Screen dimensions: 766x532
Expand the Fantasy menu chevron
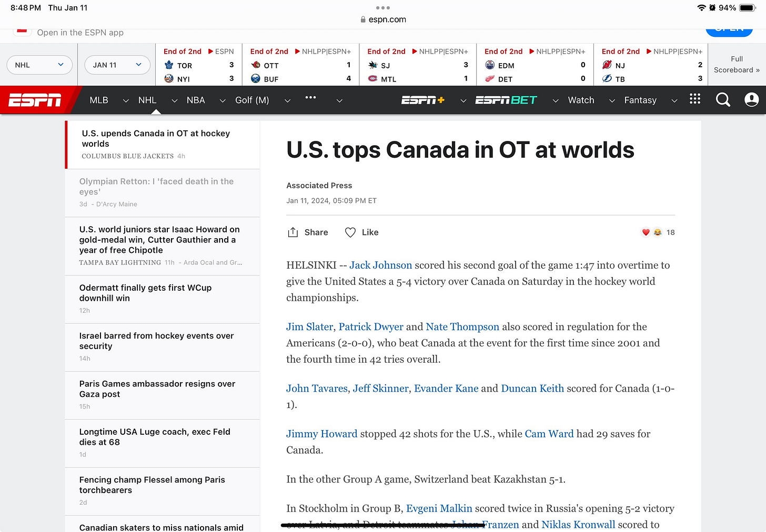674,100
